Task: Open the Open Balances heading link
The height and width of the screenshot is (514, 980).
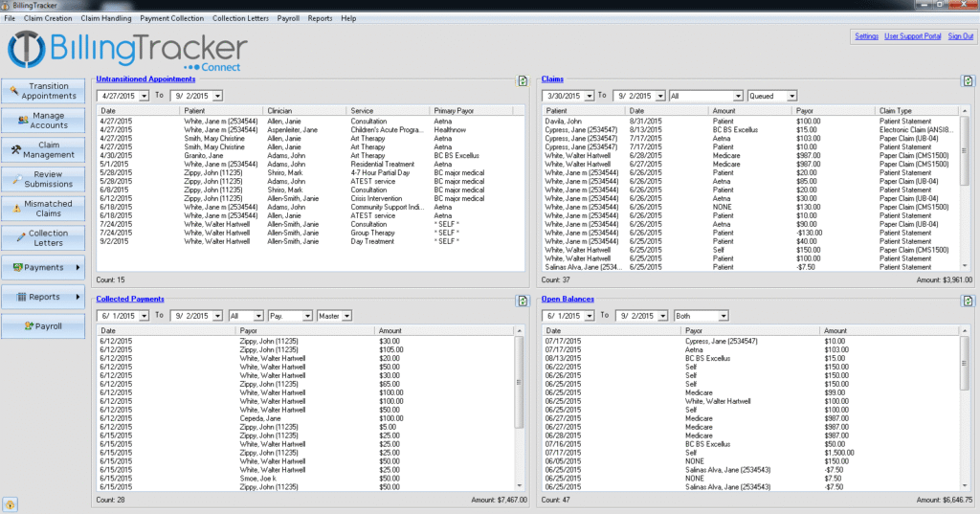Action: point(568,299)
